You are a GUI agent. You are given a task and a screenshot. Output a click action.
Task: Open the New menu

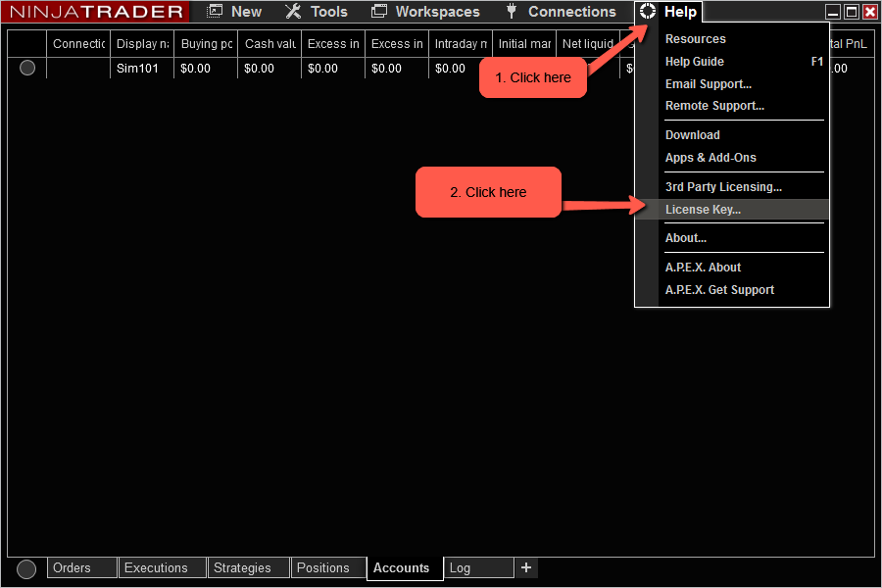[246, 12]
